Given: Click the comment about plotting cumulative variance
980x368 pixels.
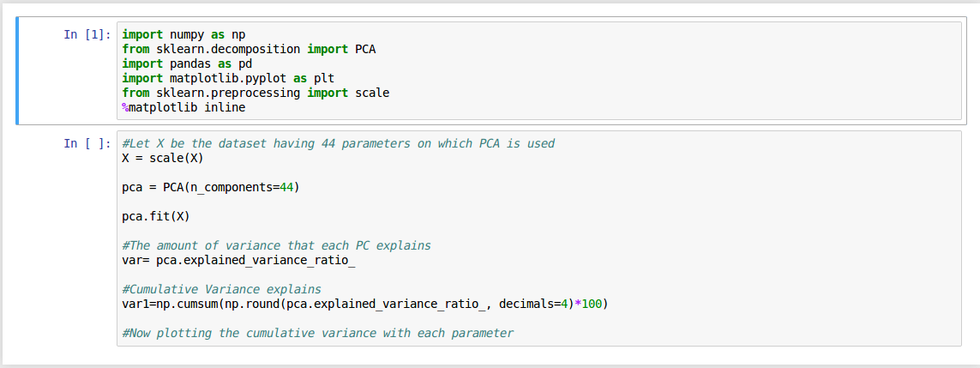Looking at the screenshot, I should [x=317, y=333].
